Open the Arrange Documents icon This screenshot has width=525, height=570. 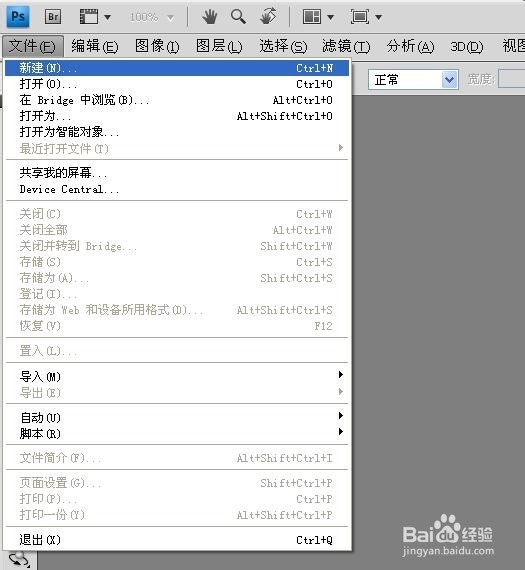click(312, 17)
